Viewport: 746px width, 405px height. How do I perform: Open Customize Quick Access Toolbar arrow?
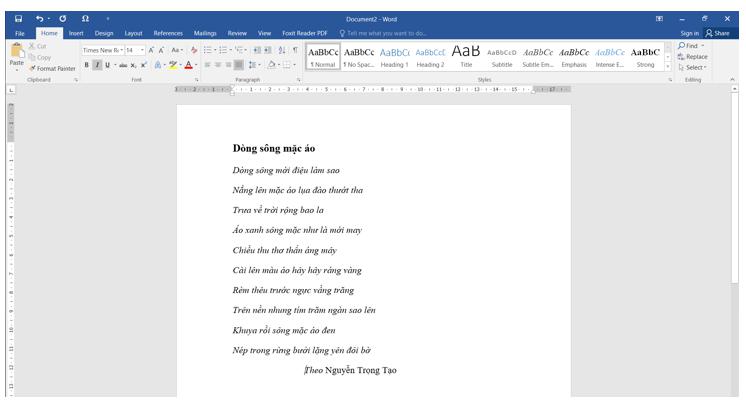click(108, 19)
